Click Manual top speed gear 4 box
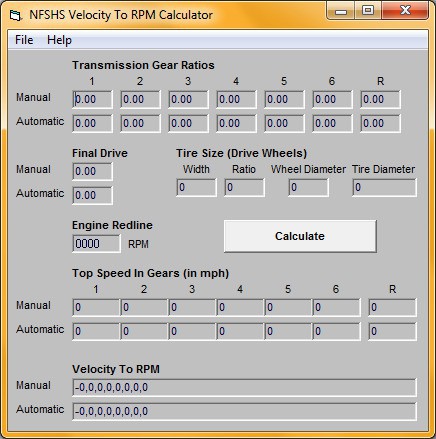Viewport: 436px width, 439px height. tap(240, 307)
